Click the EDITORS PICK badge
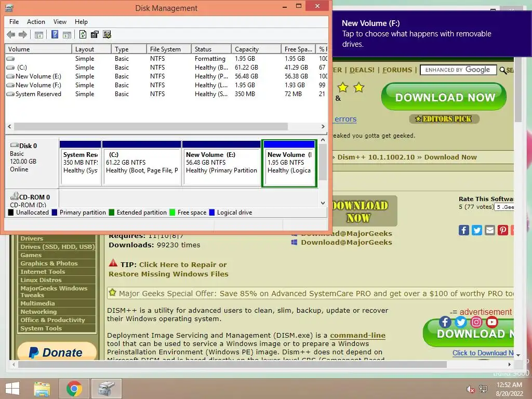The height and width of the screenshot is (399, 532). click(444, 119)
